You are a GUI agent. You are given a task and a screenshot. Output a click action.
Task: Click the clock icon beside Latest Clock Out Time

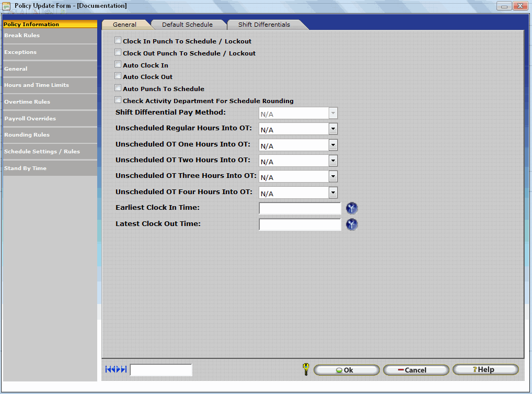coord(352,225)
